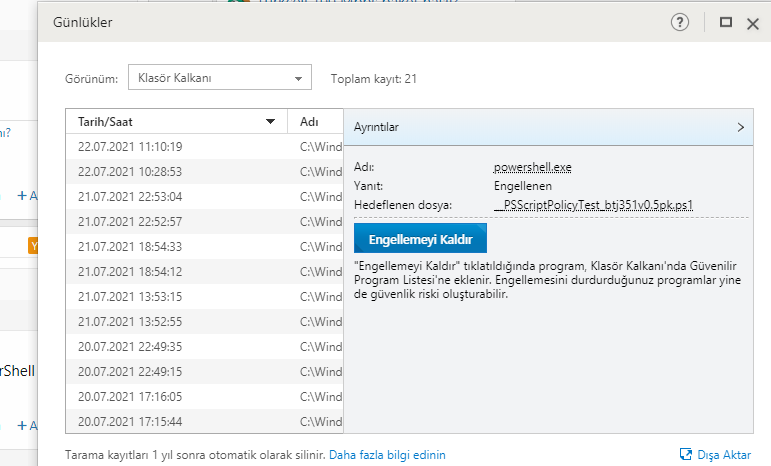Select the log entry 22.07.2021 11:10:19
The height and width of the screenshot is (466, 771).
(130, 147)
